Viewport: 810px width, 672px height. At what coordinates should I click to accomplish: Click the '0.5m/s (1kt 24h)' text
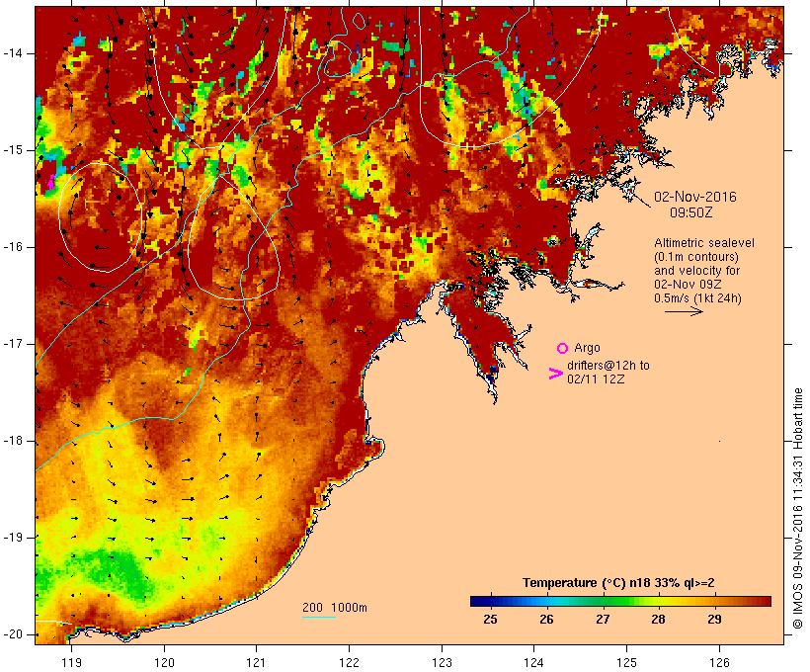(x=697, y=298)
